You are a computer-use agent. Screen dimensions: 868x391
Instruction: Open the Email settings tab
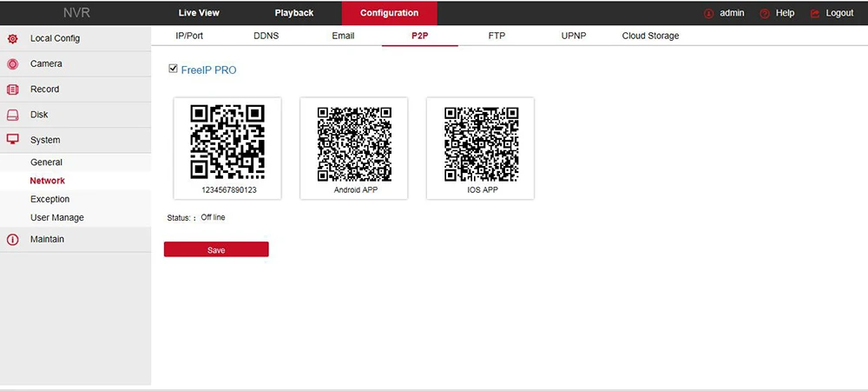coord(343,36)
